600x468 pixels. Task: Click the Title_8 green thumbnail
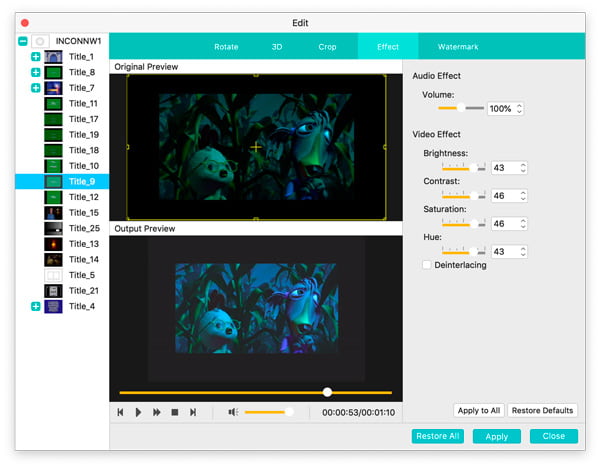[53, 72]
